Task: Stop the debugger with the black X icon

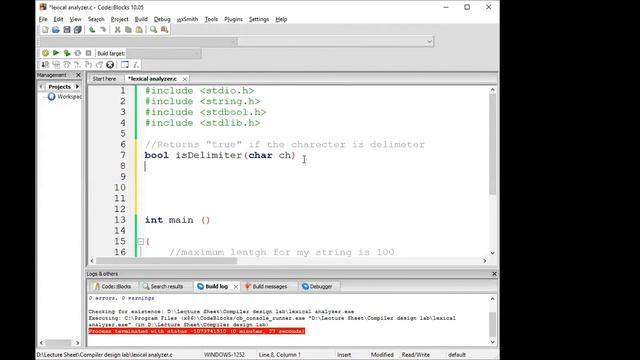Action: [110, 64]
